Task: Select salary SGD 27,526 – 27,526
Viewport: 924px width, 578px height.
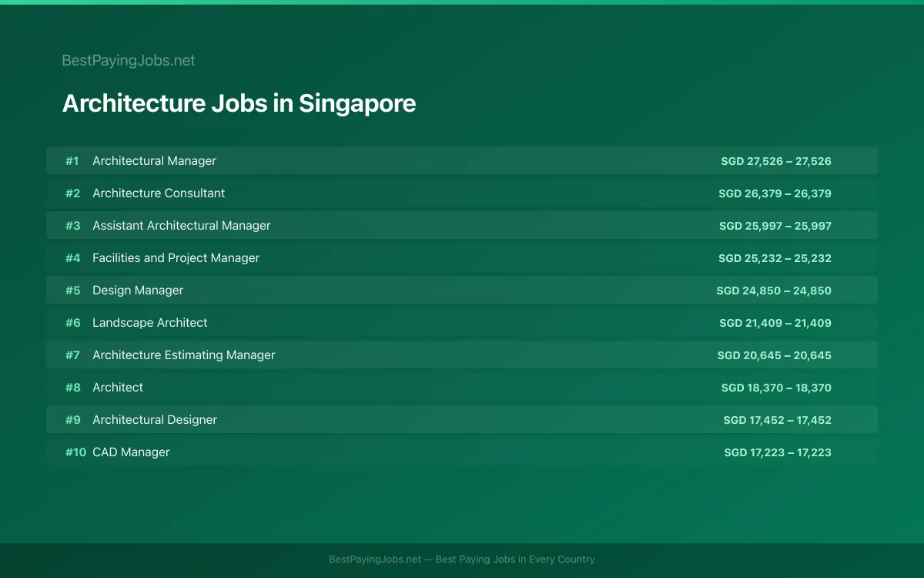Action: coord(776,161)
